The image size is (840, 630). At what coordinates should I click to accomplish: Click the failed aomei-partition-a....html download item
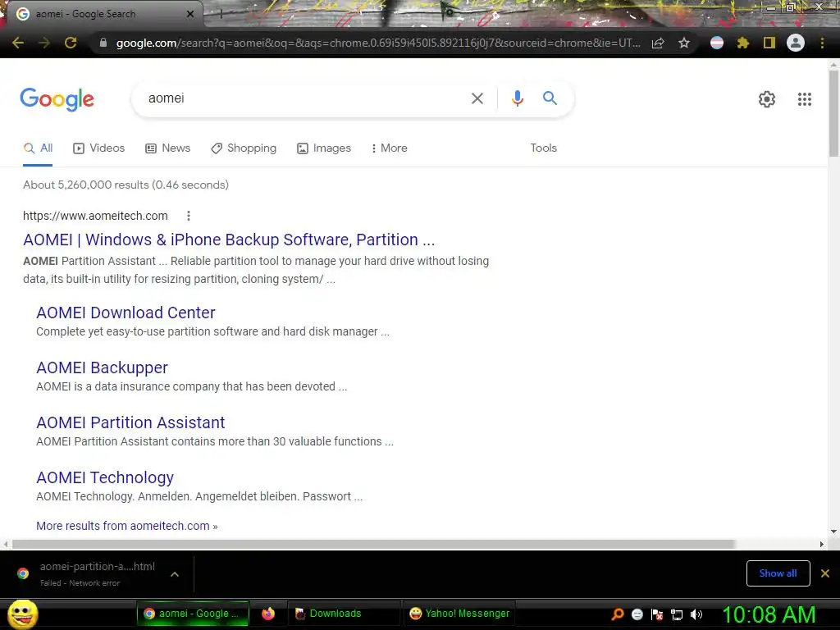[98, 573]
